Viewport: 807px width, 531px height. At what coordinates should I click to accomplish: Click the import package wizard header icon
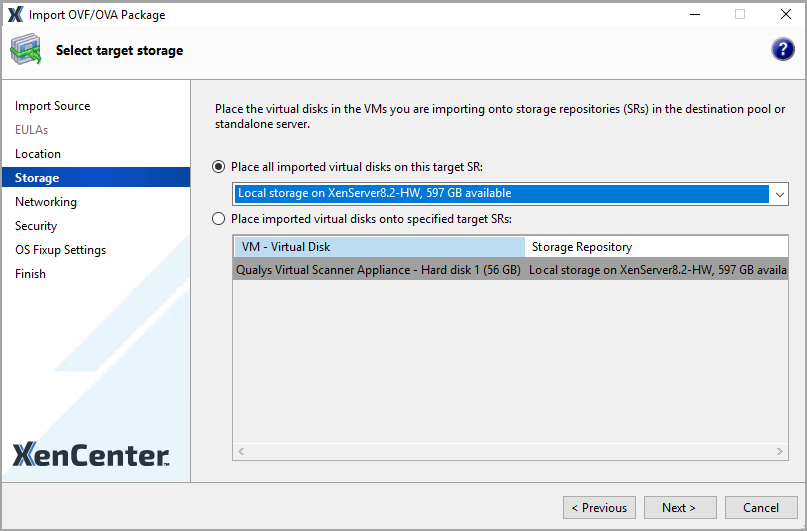point(26,49)
